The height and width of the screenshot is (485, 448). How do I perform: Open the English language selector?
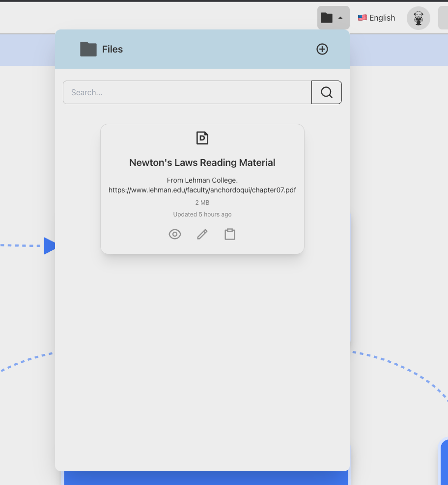click(376, 18)
